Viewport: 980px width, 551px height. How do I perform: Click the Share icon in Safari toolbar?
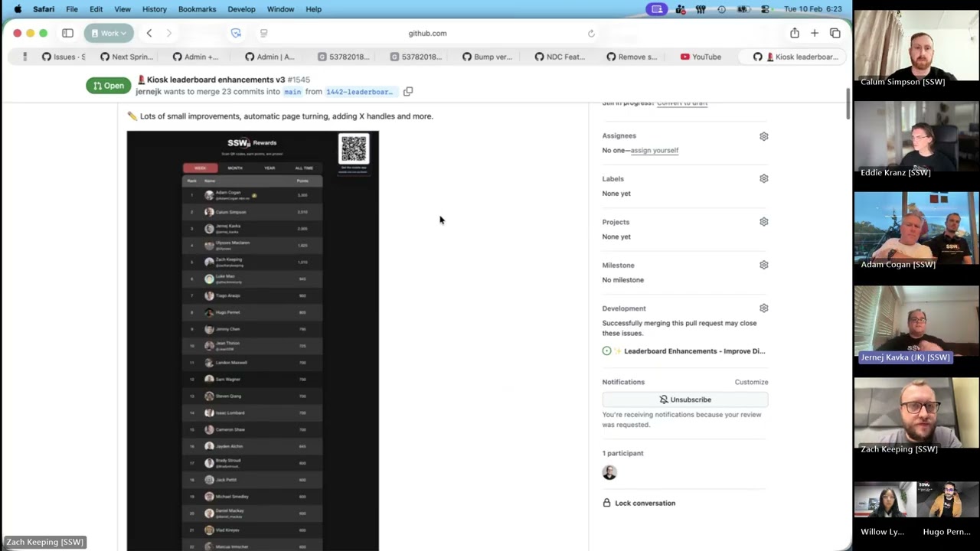(795, 33)
